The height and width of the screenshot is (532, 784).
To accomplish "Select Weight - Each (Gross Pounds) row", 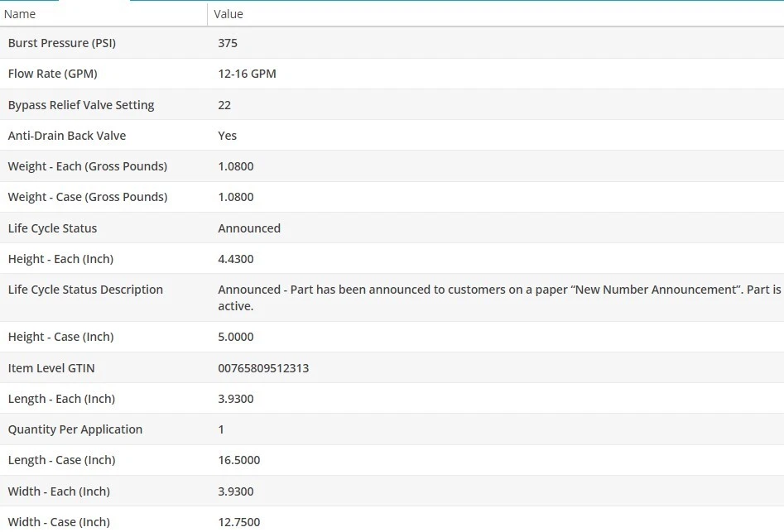I will (392, 166).
